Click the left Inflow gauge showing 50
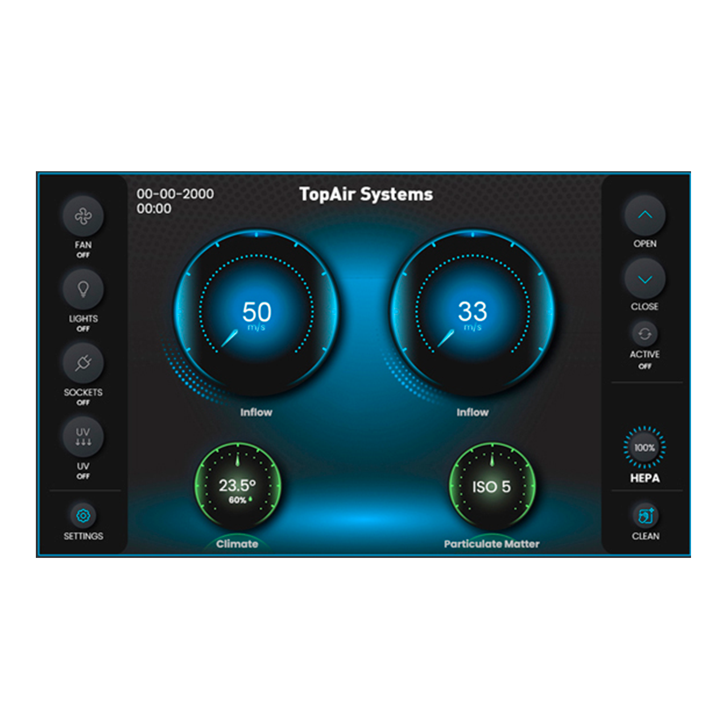 pos(257,312)
